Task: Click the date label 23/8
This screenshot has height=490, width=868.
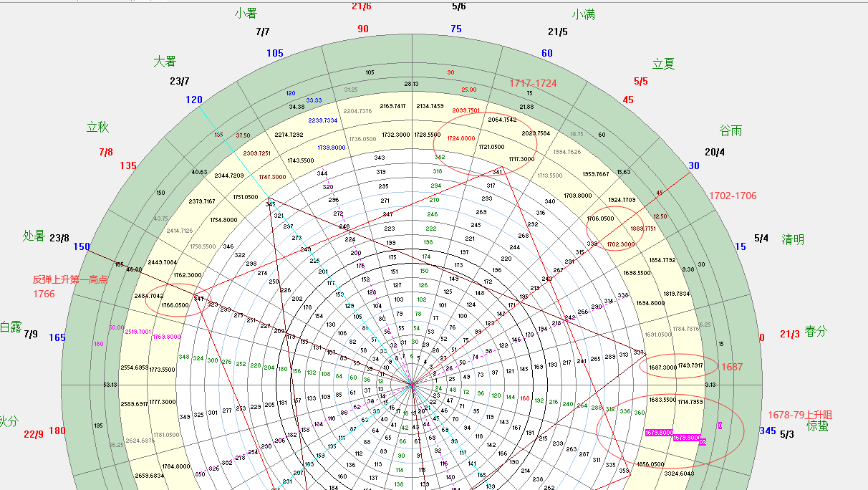Action: (x=59, y=238)
